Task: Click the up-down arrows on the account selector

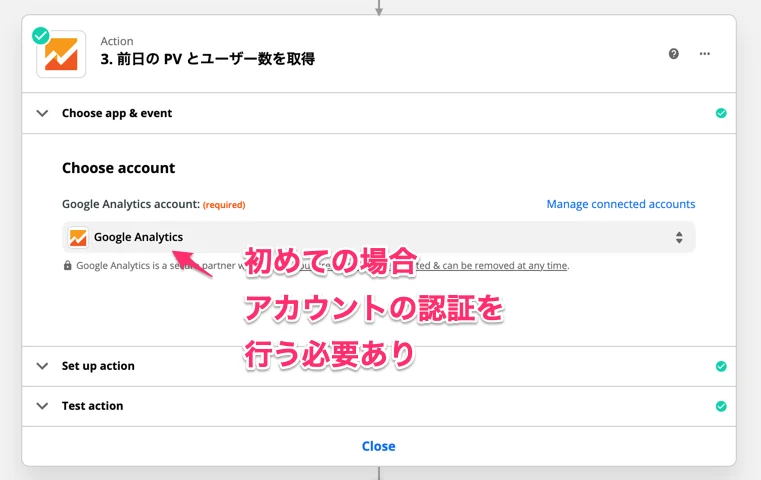Action: (x=679, y=237)
